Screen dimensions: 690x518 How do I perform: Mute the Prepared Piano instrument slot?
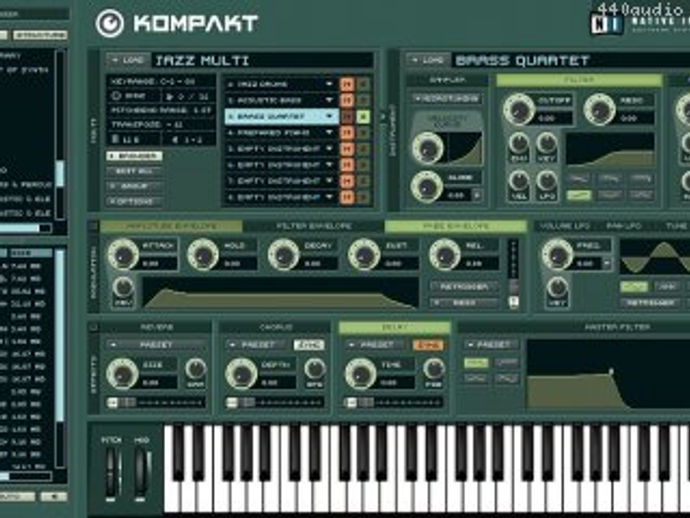click(x=347, y=132)
